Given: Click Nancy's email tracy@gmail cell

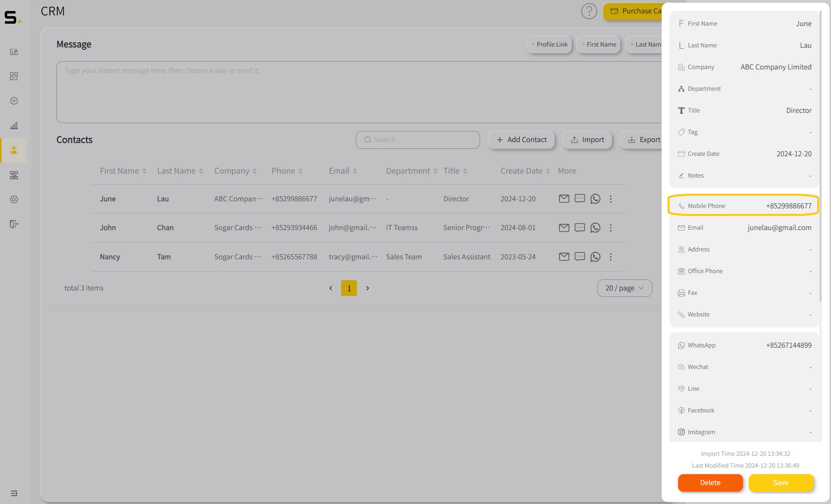Looking at the screenshot, I should click(353, 257).
